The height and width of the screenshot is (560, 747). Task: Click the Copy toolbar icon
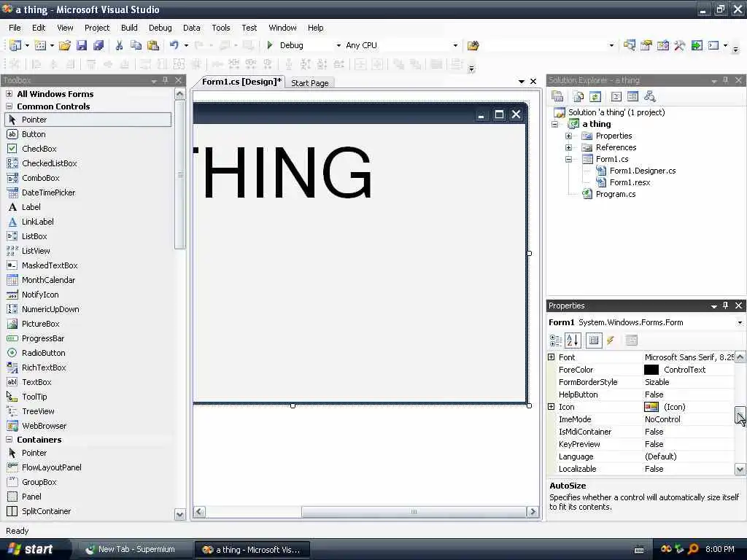pyautogui.click(x=136, y=45)
